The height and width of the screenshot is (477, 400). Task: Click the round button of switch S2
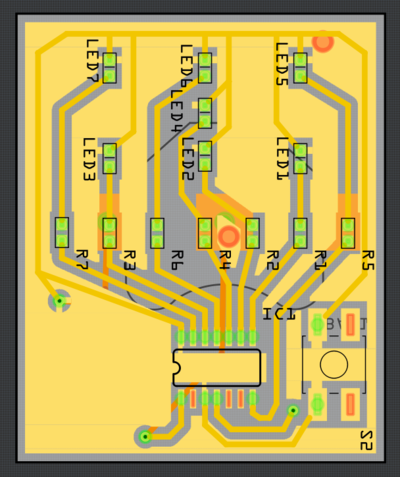pos(334,364)
